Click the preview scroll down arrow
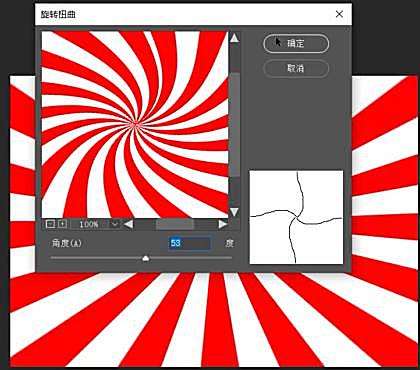 pos(235,212)
